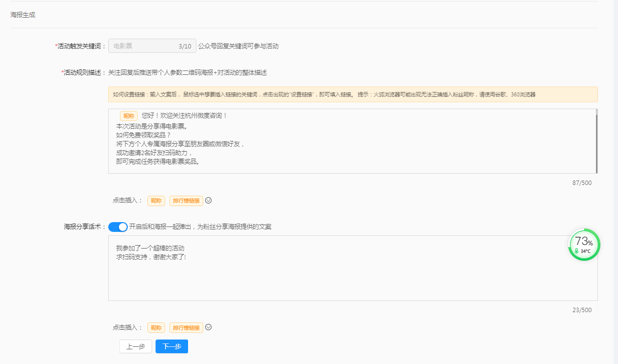Screen dimensions: 618x364
Task: Click into the share script text area
Action: pos(353,268)
